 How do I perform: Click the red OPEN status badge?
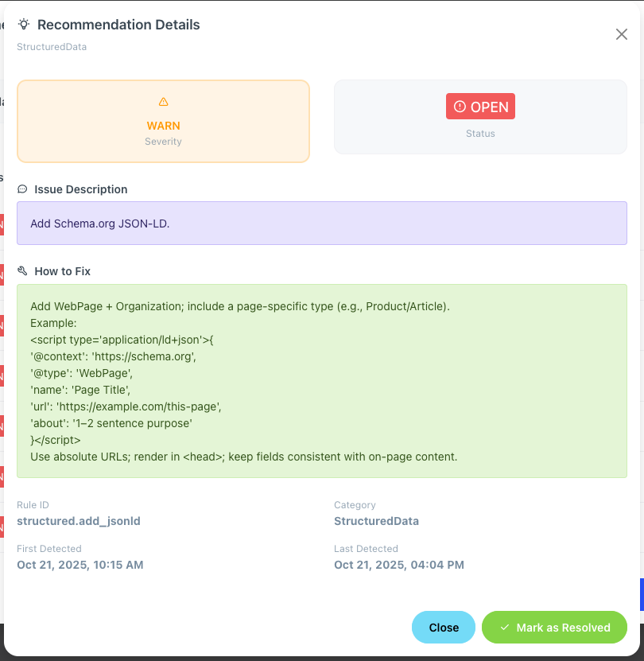pos(480,107)
